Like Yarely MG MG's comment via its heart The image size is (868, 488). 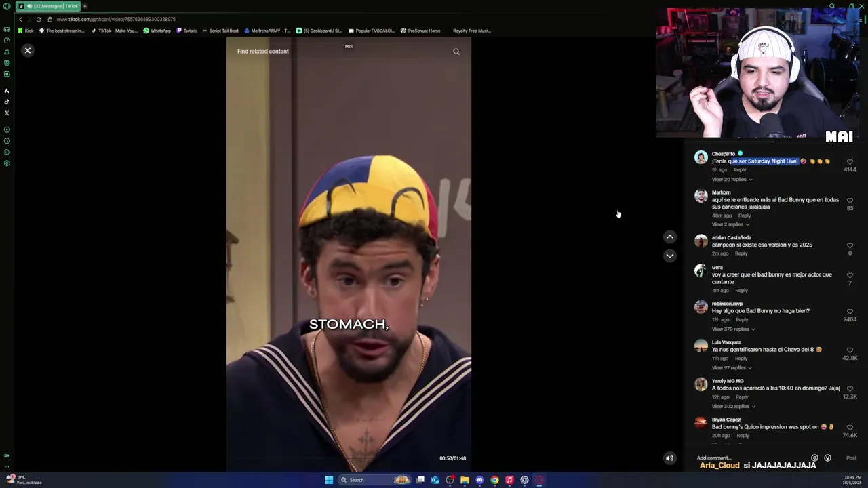coord(850,390)
